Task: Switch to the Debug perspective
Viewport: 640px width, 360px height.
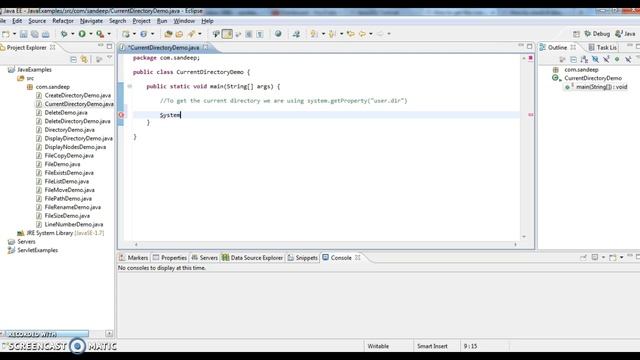Action: pos(597,34)
